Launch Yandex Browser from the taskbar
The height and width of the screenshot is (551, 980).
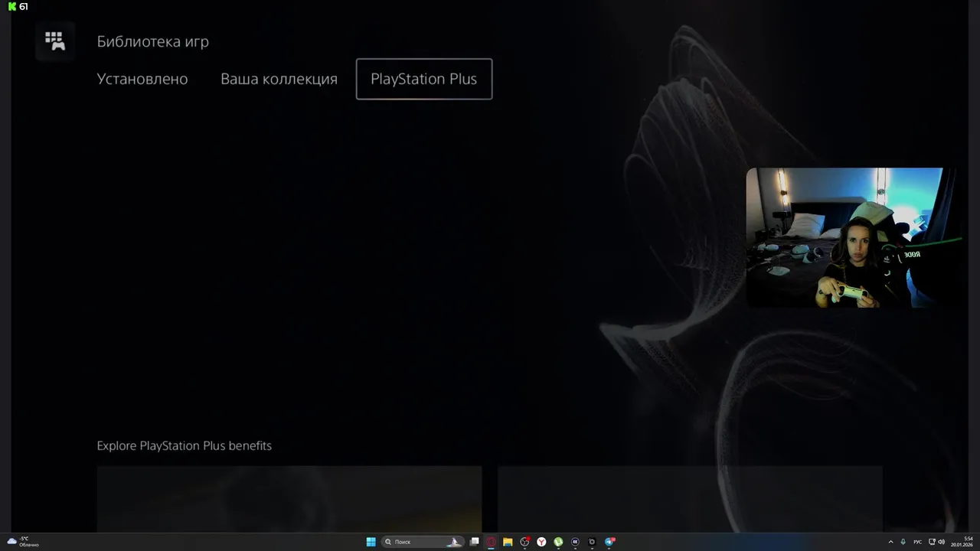coord(541,542)
